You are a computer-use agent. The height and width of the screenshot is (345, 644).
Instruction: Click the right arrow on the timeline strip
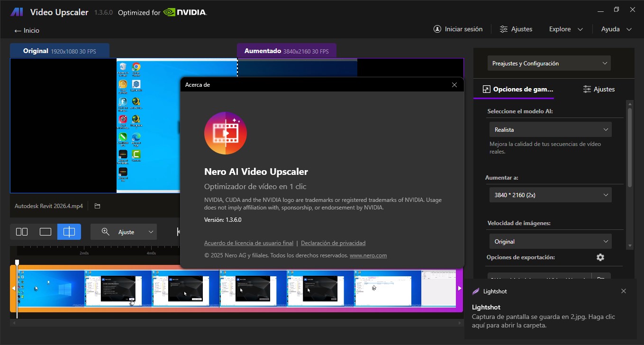[459, 288]
